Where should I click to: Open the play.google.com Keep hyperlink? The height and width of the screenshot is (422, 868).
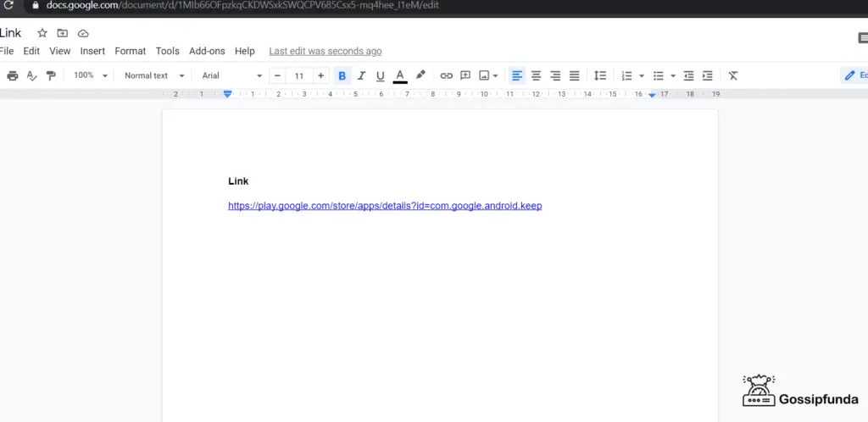point(385,206)
